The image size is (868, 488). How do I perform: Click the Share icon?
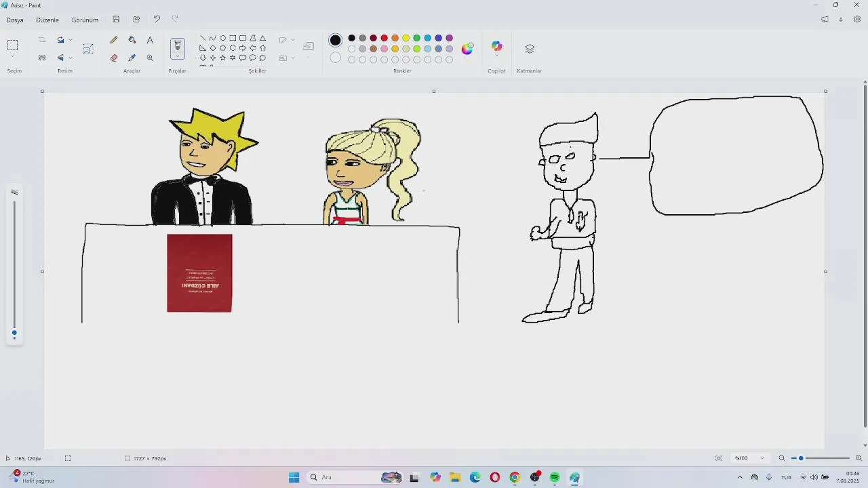pos(136,20)
